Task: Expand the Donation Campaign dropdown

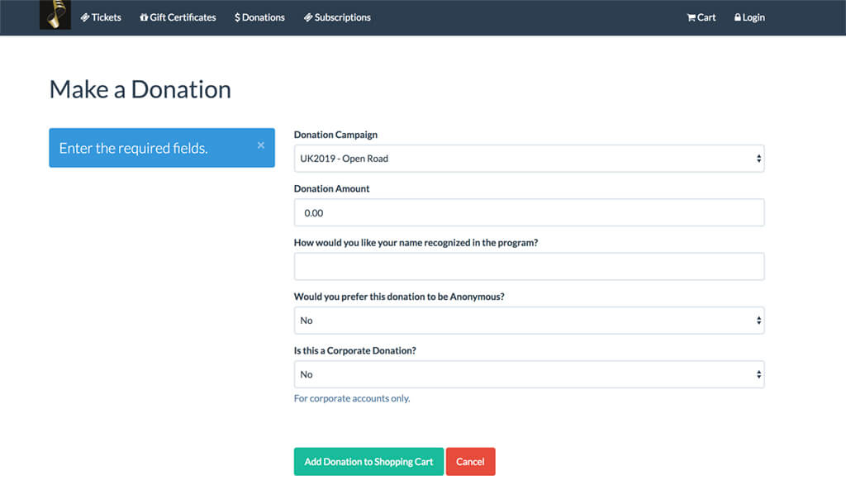Action: (529, 159)
